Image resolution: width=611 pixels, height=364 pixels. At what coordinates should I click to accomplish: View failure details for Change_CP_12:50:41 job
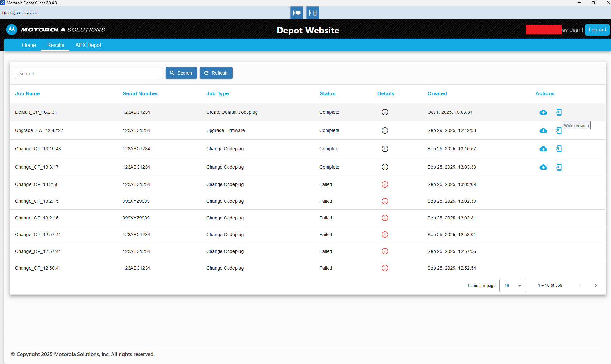tap(385, 268)
